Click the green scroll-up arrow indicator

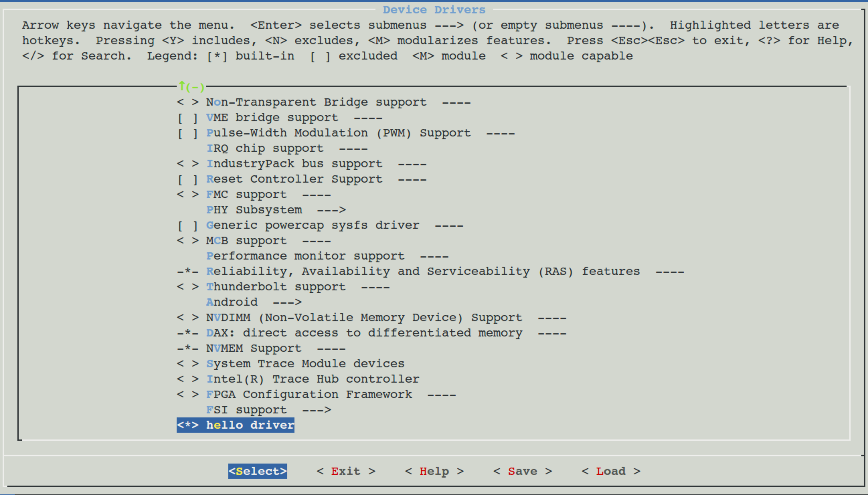(x=182, y=86)
